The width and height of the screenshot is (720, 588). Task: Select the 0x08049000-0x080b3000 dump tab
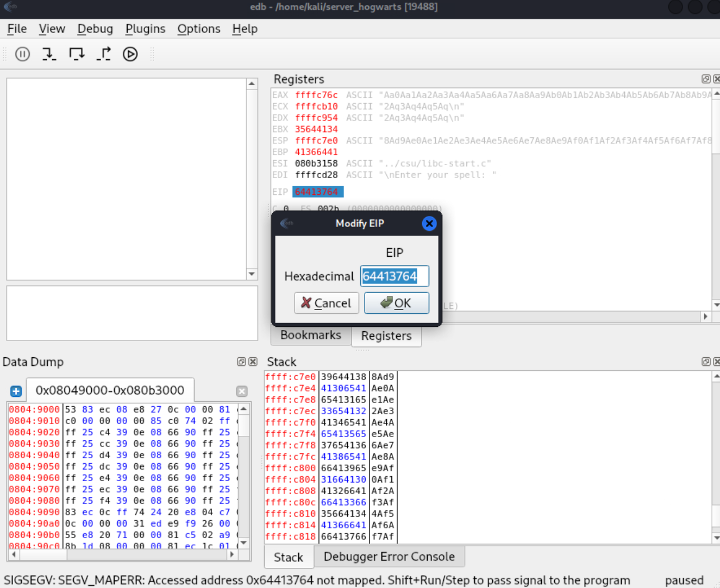tap(110, 390)
